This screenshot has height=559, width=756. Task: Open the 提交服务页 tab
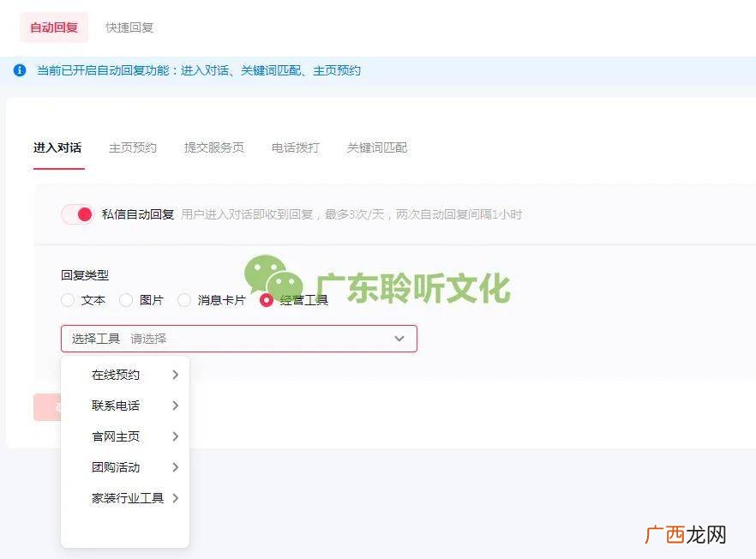(214, 147)
